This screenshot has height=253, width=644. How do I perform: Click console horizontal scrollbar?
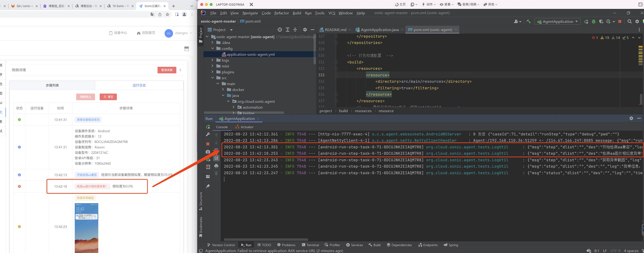pos(266,240)
